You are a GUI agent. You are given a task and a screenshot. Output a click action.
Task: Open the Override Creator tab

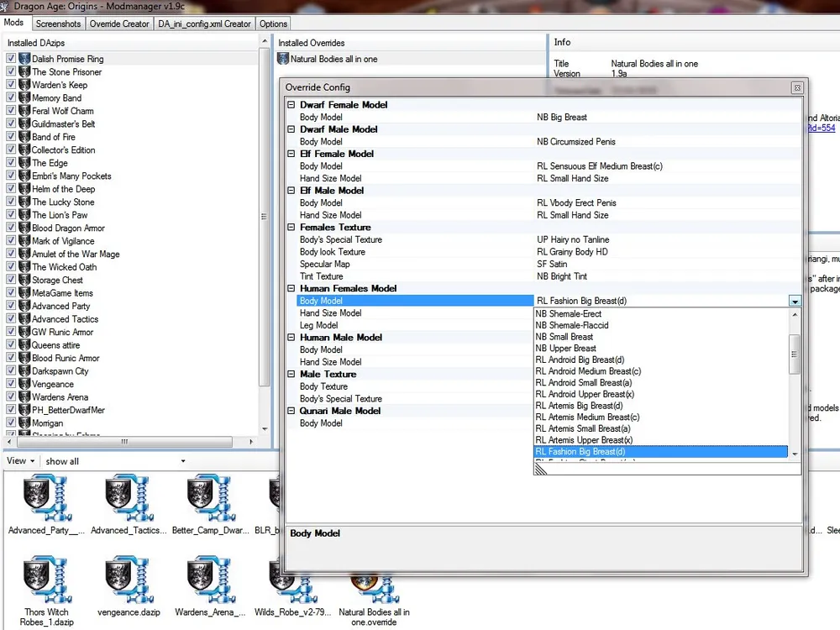click(119, 24)
